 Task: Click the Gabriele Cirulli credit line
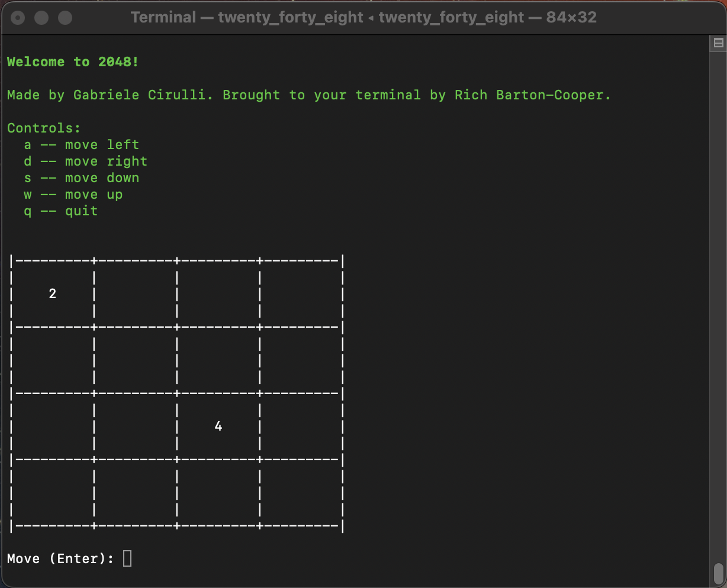tap(308, 95)
